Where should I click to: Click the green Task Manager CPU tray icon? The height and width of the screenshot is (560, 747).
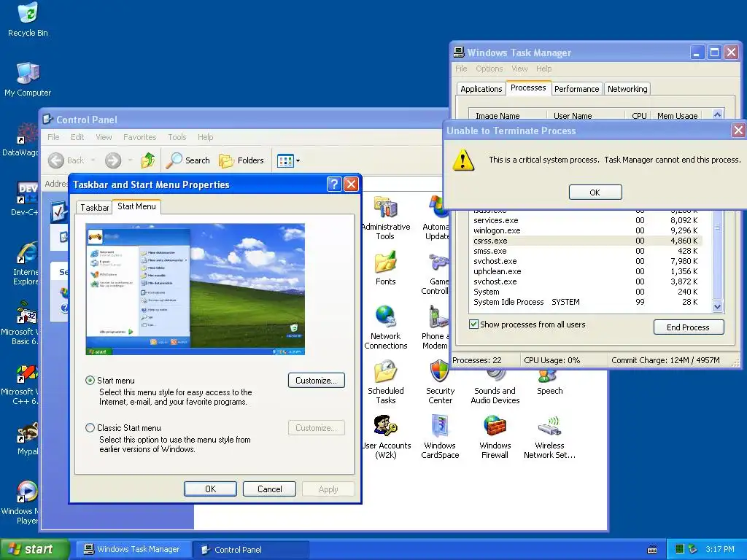[x=681, y=550]
